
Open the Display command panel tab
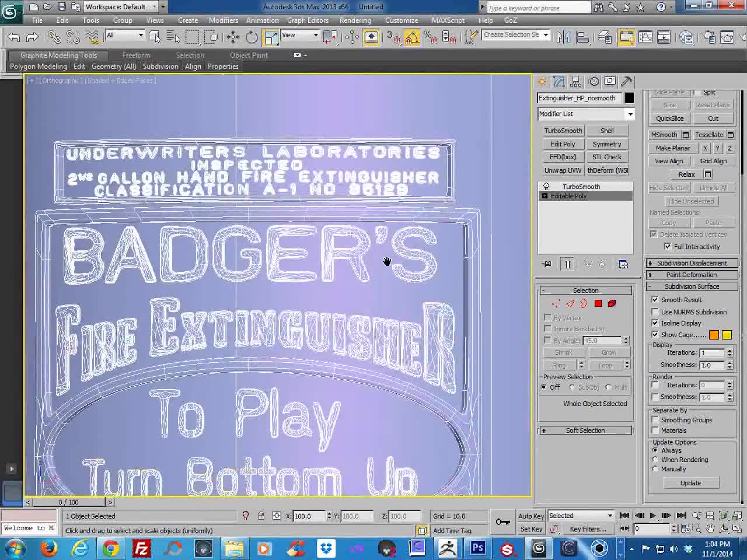[x=610, y=82]
